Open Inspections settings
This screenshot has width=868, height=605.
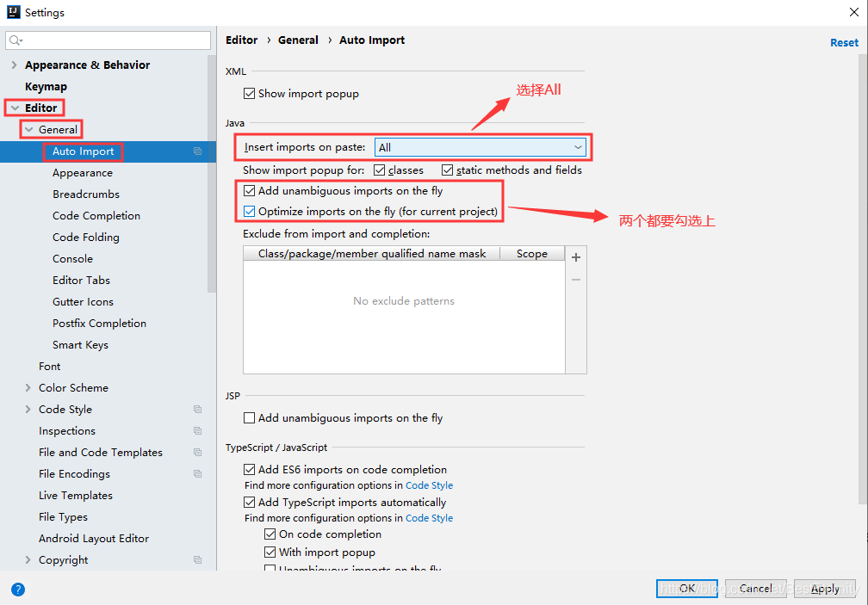(67, 431)
